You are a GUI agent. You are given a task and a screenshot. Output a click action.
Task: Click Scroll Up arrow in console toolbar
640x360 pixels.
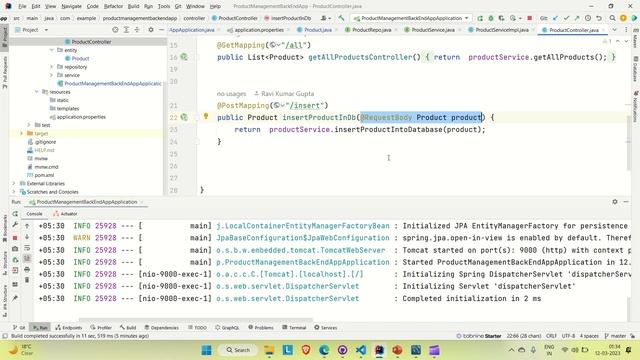(x=27, y=226)
